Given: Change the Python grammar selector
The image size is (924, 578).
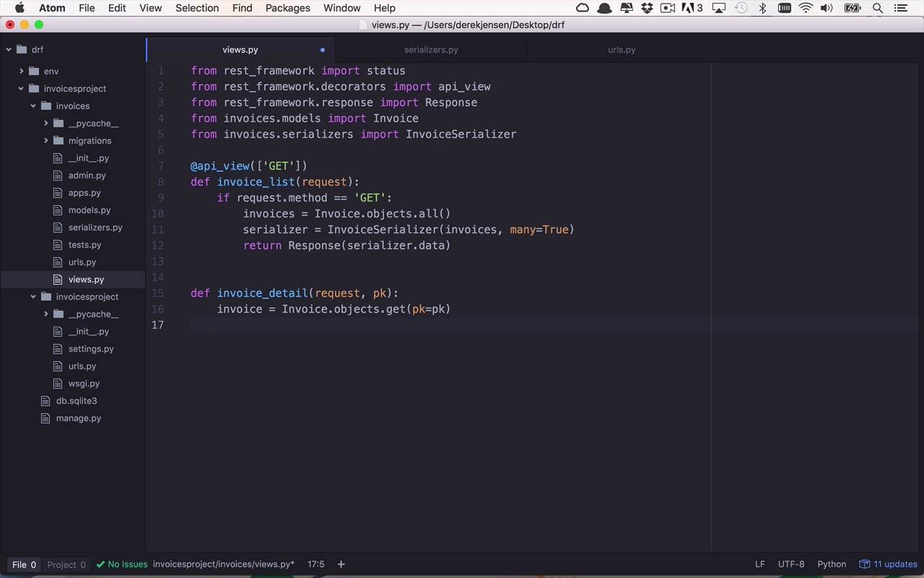Looking at the screenshot, I should point(832,564).
